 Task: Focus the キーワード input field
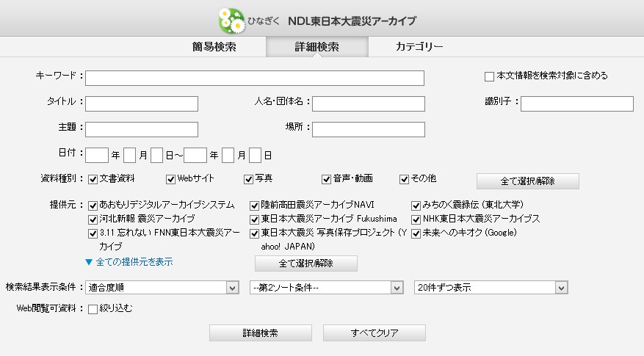[x=255, y=78]
